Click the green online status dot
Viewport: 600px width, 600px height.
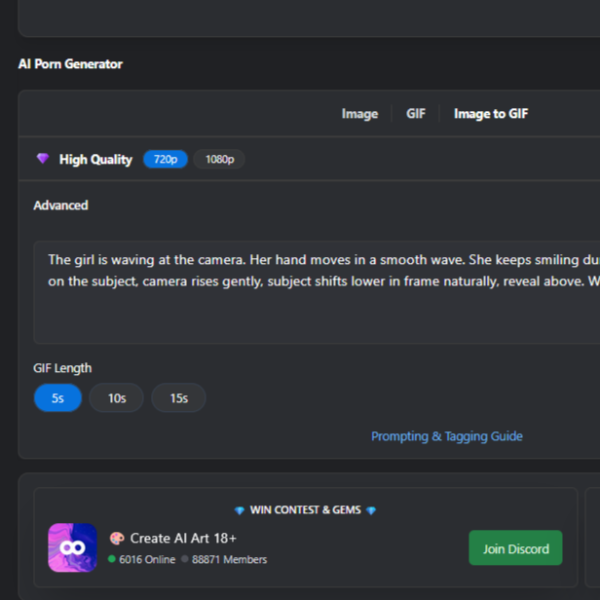tap(112, 559)
